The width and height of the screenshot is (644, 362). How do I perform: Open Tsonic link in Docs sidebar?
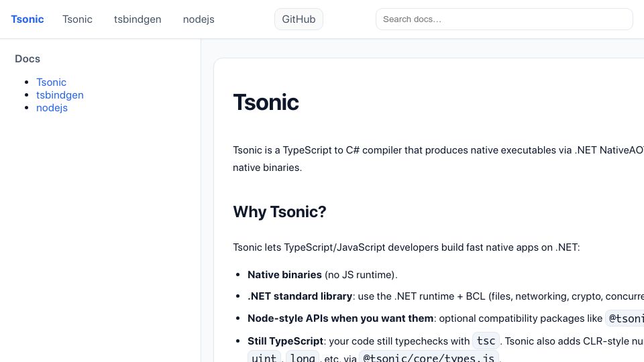[52, 82]
